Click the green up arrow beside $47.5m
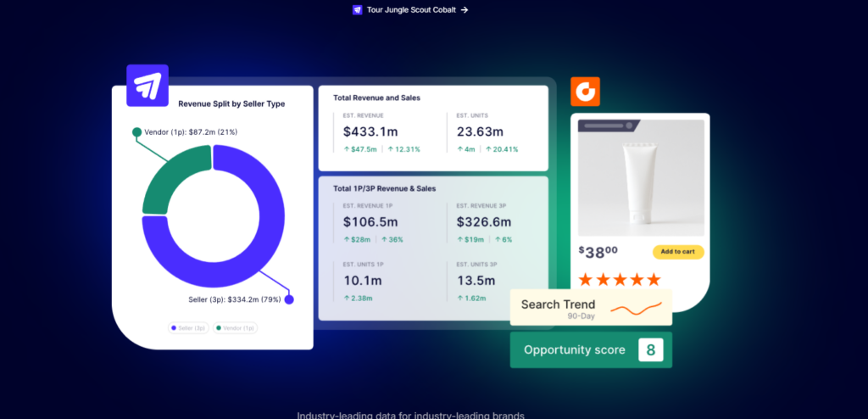 point(347,149)
